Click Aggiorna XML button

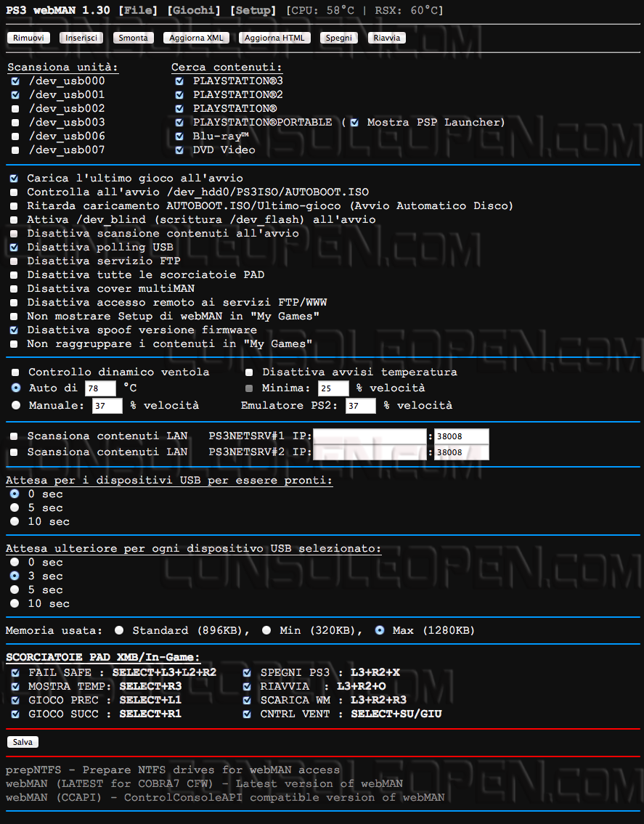pyautogui.click(x=197, y=38)
